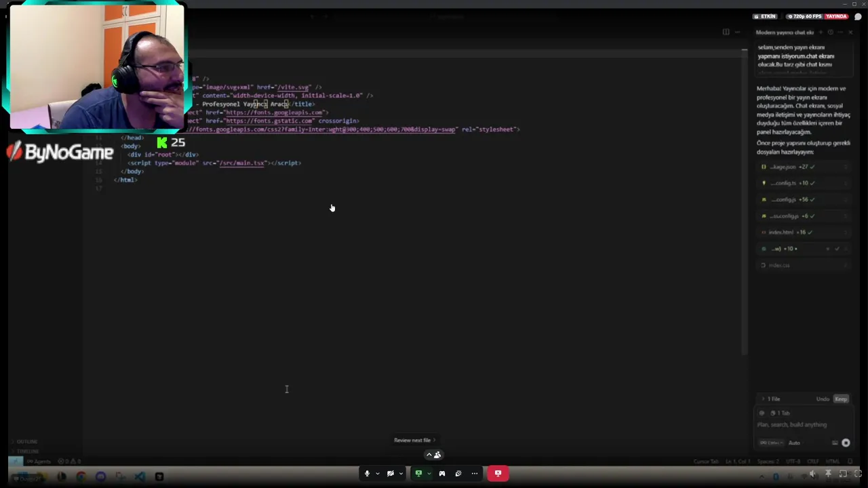Click the pin icon in stream overlay
Viewport: 868px width, 488px height.
[828, 473]
